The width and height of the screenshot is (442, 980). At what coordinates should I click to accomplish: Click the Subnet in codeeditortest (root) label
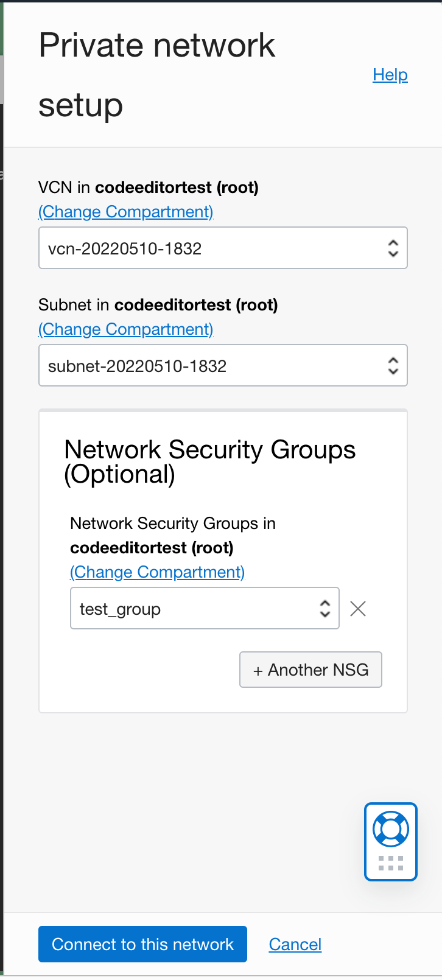(x=158, y=305)
